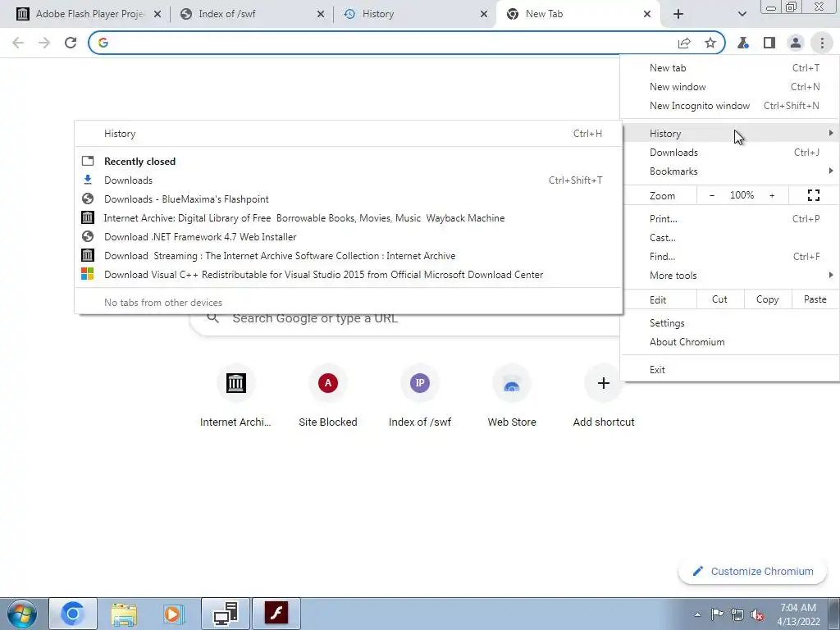Open the Chrome Labs flask icon

click(743, 43)
